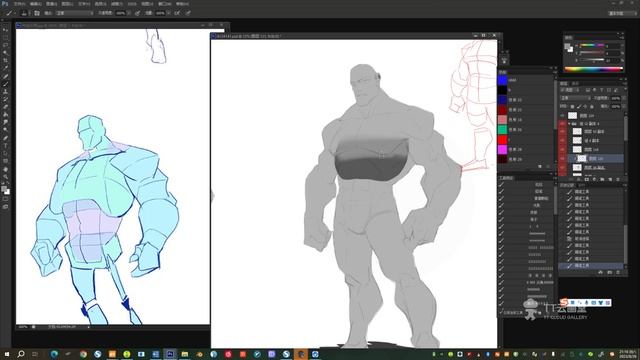Toggle visibility of first layer inside group

click(x=563, y=131)
